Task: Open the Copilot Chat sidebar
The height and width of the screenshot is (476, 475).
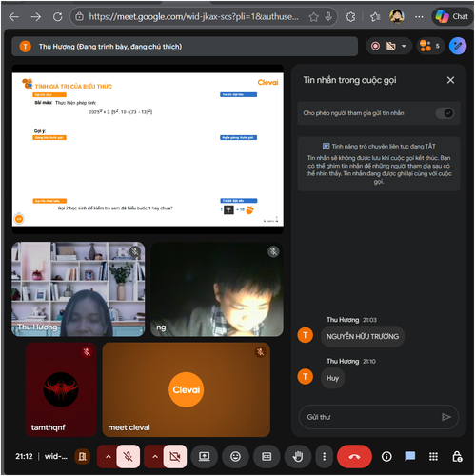Action: tap(451, 16)
